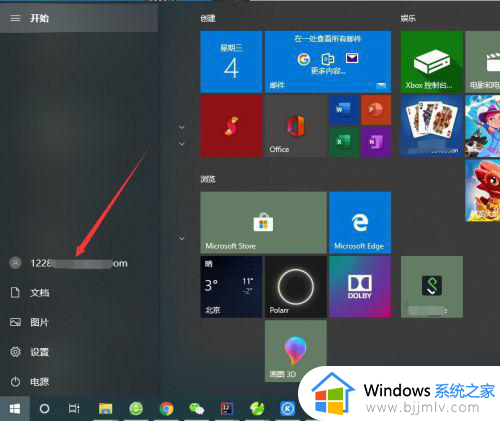Open the green S app tile
The image size is (500, 421).
[432, 287]
